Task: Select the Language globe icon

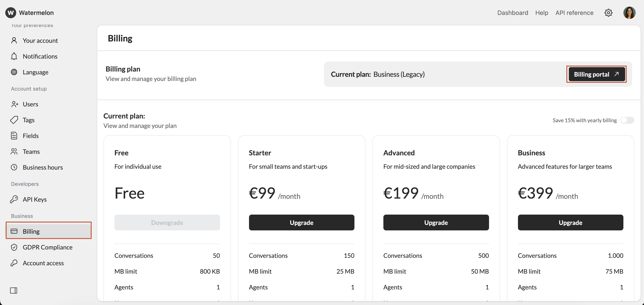Action: pyautogui.click(x=14, y=72)
